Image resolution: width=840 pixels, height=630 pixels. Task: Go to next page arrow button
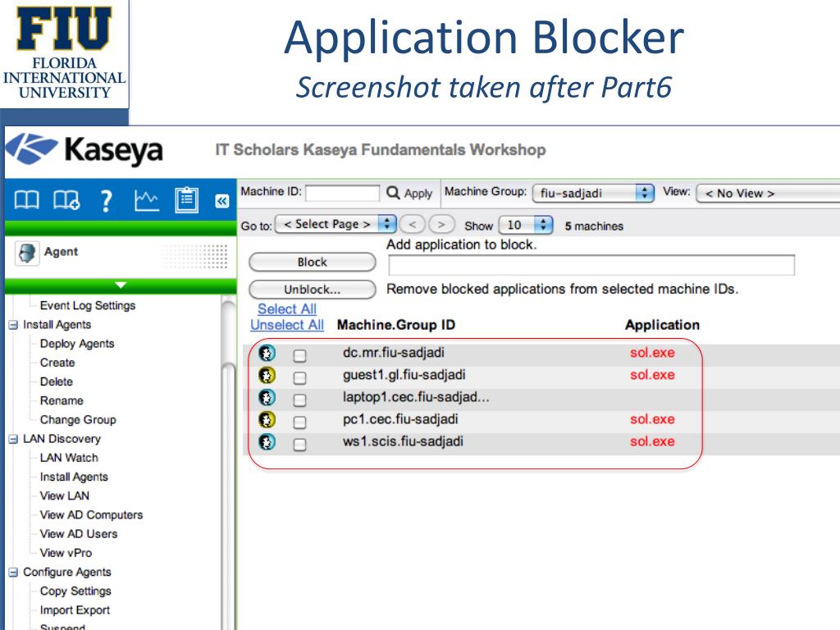point(441,225)
